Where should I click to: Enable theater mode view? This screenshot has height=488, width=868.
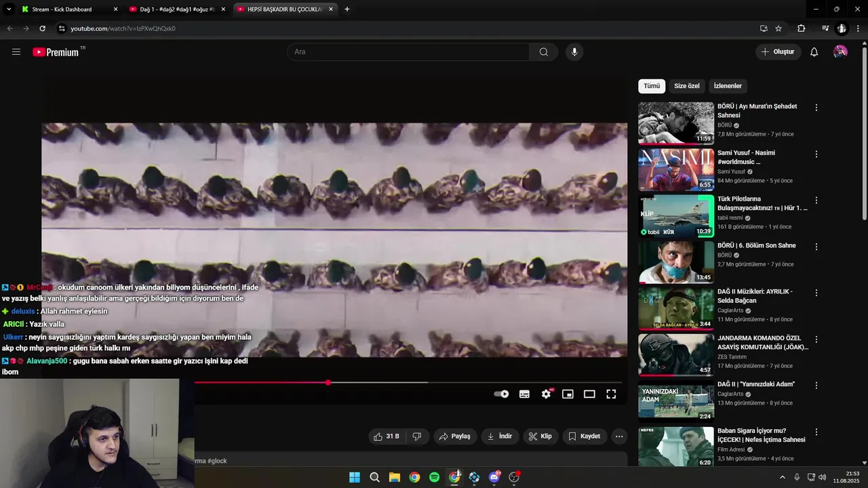589,394
